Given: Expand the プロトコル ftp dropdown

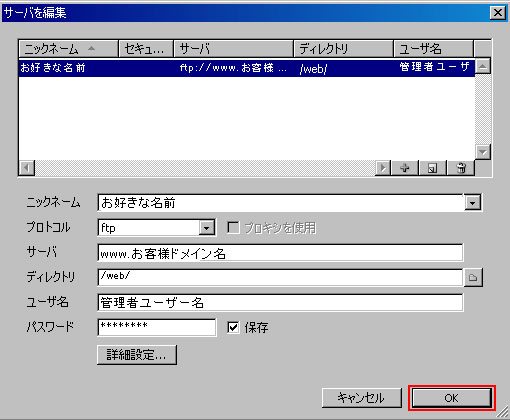Looking at the screenshot, I should (207, 228).
